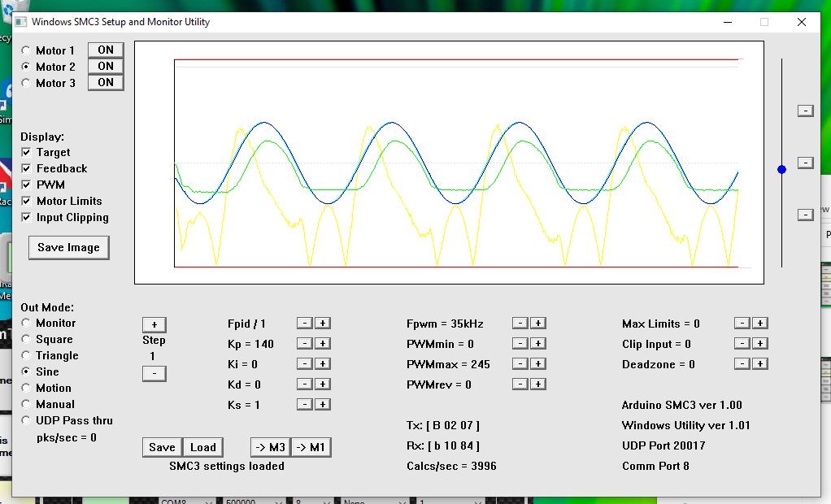Click the Save Image button
Screen dimensions: 831x504
coord(68,248)
